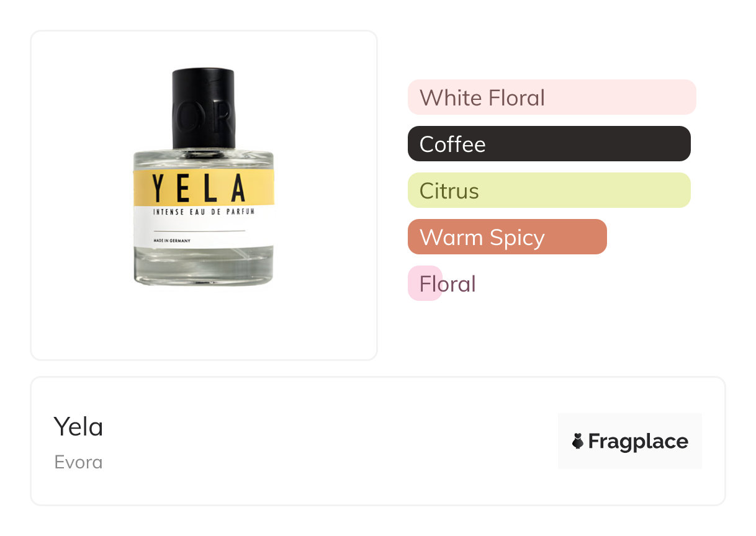Select the green Citrus accord bar
The image size is (756, 536).
[x=549, y=190]
